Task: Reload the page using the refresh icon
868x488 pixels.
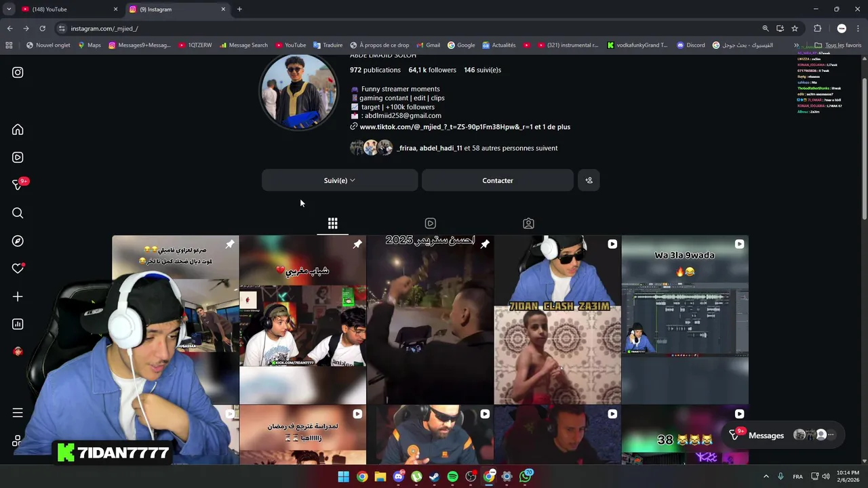Action: pyautogui.click(x=42, y=28)
